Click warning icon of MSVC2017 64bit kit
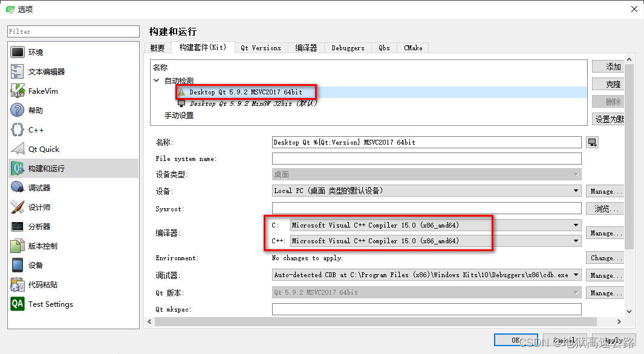Screen dimensions: 644x354 (181, 92)
